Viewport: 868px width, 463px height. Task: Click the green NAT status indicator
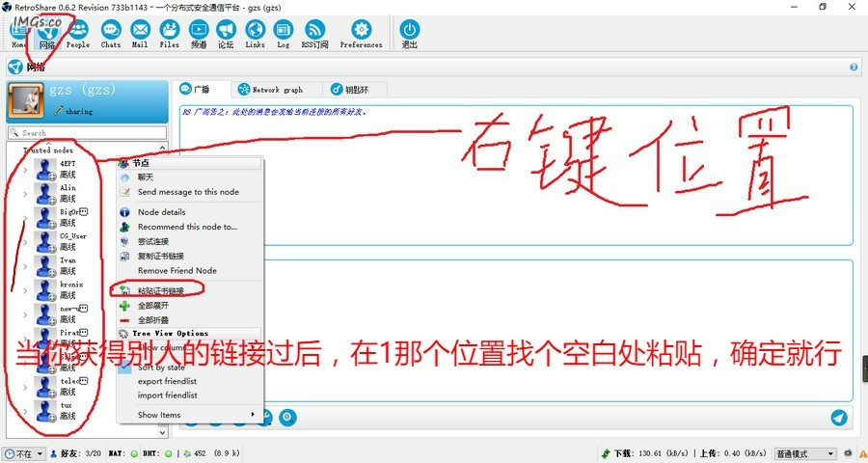[x=134, y=453]
